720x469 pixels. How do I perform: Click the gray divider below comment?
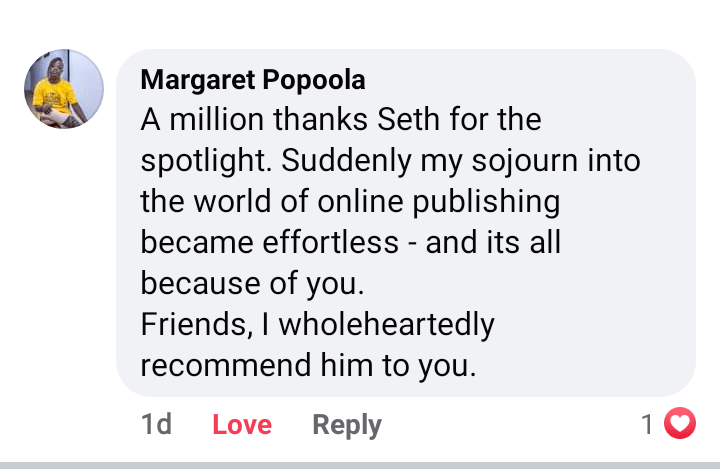360,464
